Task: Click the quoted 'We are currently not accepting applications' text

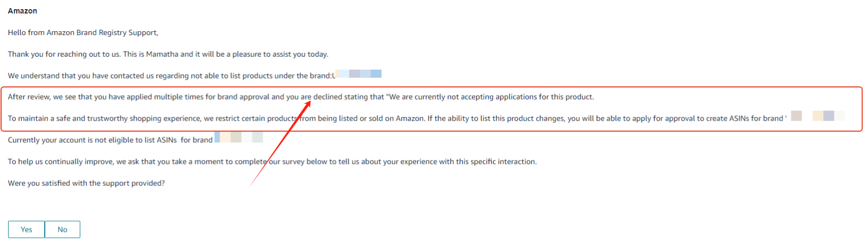Action: [490, 97]
